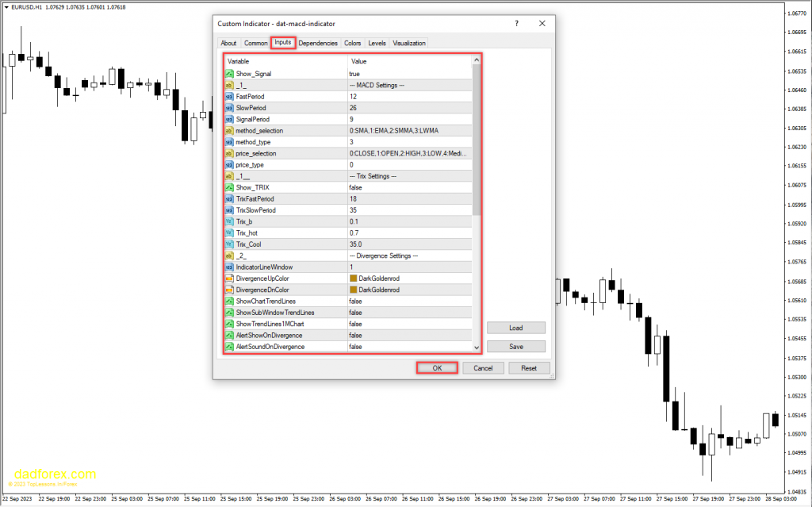Click the AlertSoundOnDivergence boolean icon
This screenshot has width=812, height=507.
point(229,347)
